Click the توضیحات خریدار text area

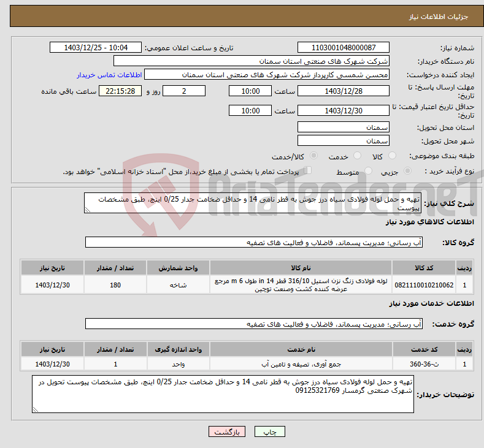click(x=223, y=394)
